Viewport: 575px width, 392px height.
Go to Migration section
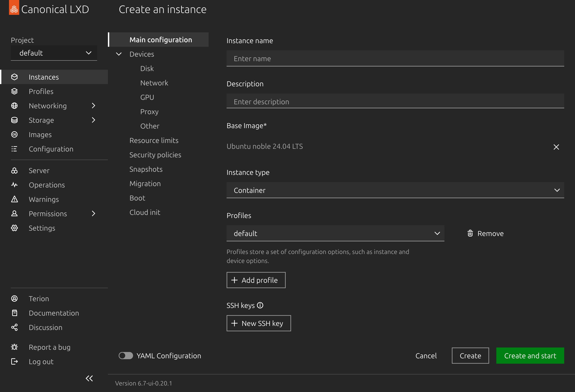tap(145, 184)
